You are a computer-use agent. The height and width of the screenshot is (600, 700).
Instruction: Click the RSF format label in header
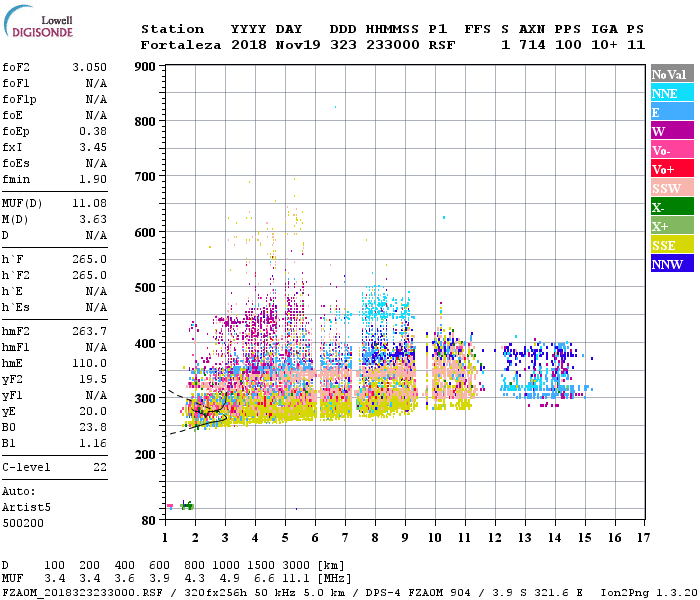(x=442, y=45)
